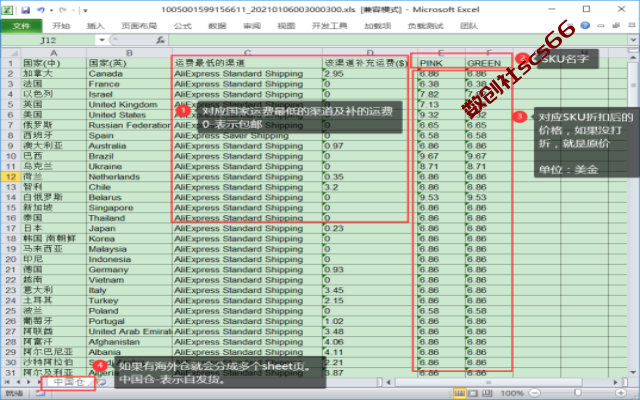This screenshot has width=640, height=400.
Task: Jump to the first sheet with navigation arrow
Action: [7, 382]
